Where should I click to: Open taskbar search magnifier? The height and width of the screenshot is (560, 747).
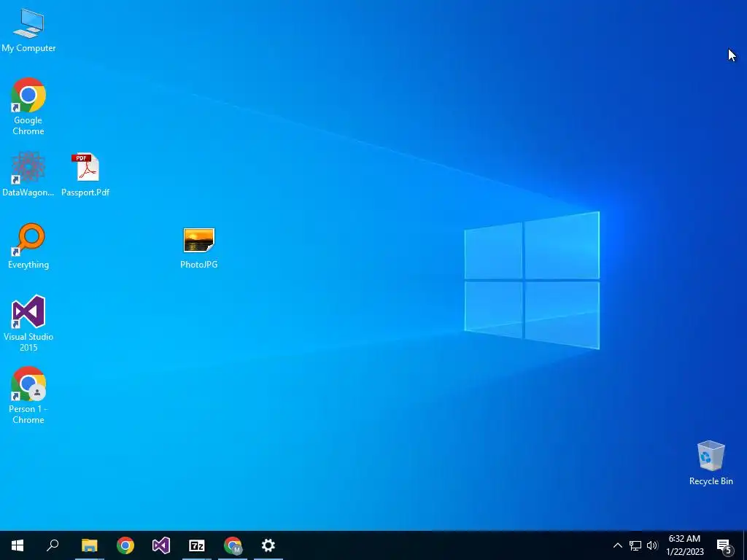pyautogui.click(x=53, y=545)
